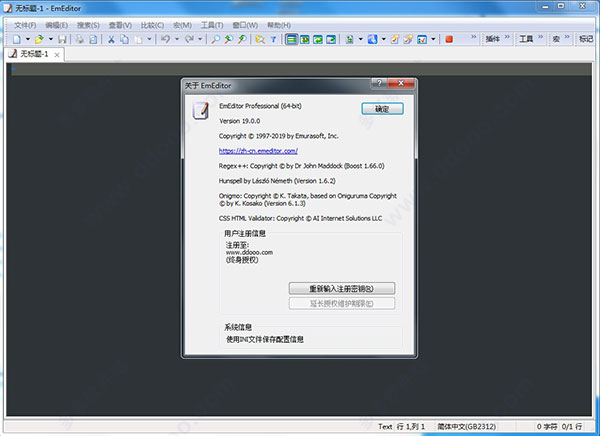Open the 宏(M) menu
The width and height of the screenshot is (600, 436).
pos(182,25)
